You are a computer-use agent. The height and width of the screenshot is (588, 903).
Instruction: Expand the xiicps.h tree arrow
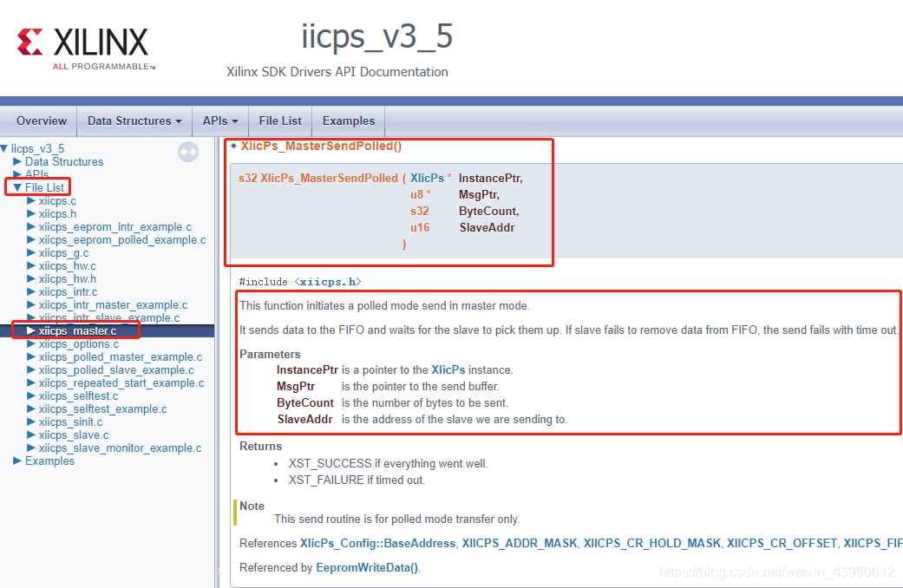pos(31,213)
